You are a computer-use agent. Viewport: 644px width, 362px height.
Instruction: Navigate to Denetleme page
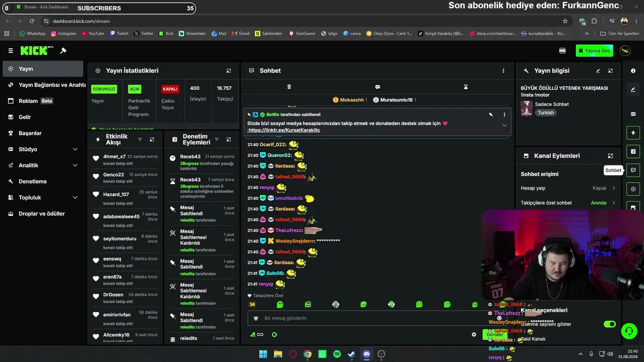pyautogui.click(x=43, y=182)
